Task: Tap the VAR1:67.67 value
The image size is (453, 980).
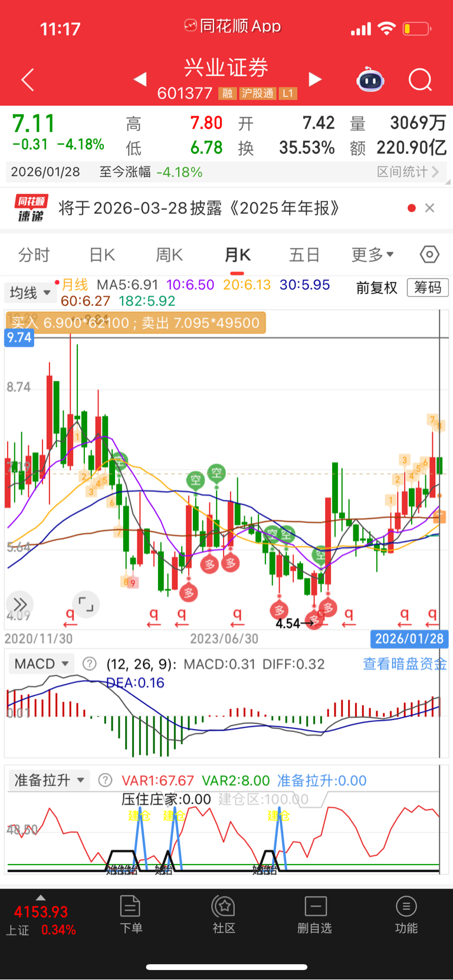Action: [x=157, y=781]
